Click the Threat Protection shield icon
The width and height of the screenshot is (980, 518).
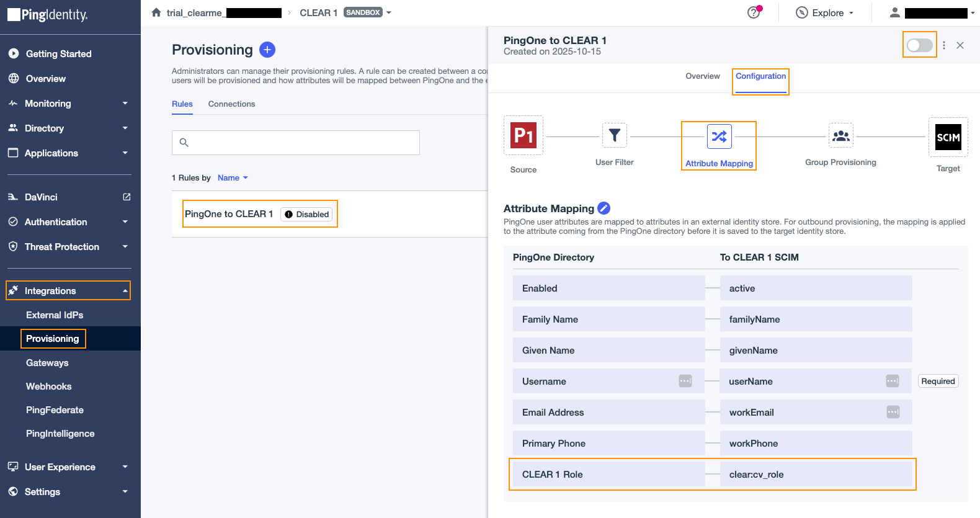(13, 247)
